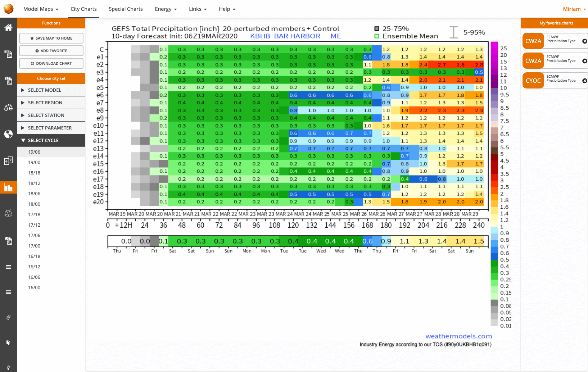Open the Energy menu
The height and width of the screenshot is (372, 588).
[x=166, y=9]
